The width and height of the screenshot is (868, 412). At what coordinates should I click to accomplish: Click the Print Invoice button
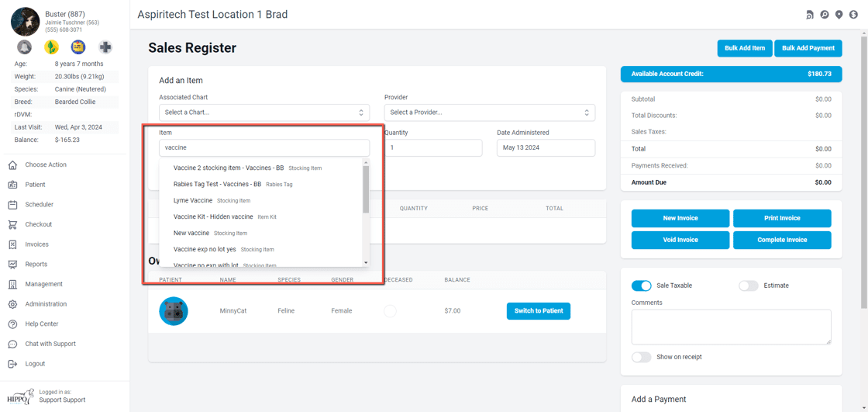pos(782,219)
